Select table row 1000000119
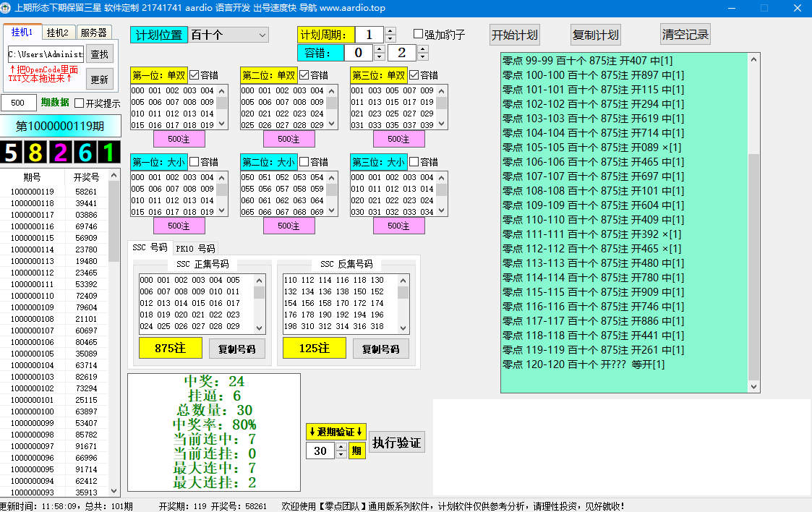The height and width of the screenshot is (512, 812). point(54,192)
